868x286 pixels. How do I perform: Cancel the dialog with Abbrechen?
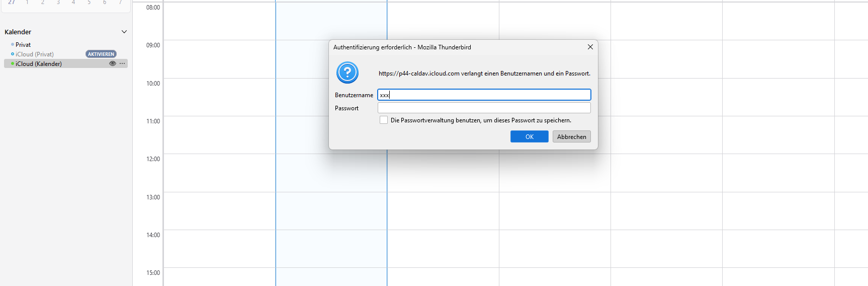point(572,136)
